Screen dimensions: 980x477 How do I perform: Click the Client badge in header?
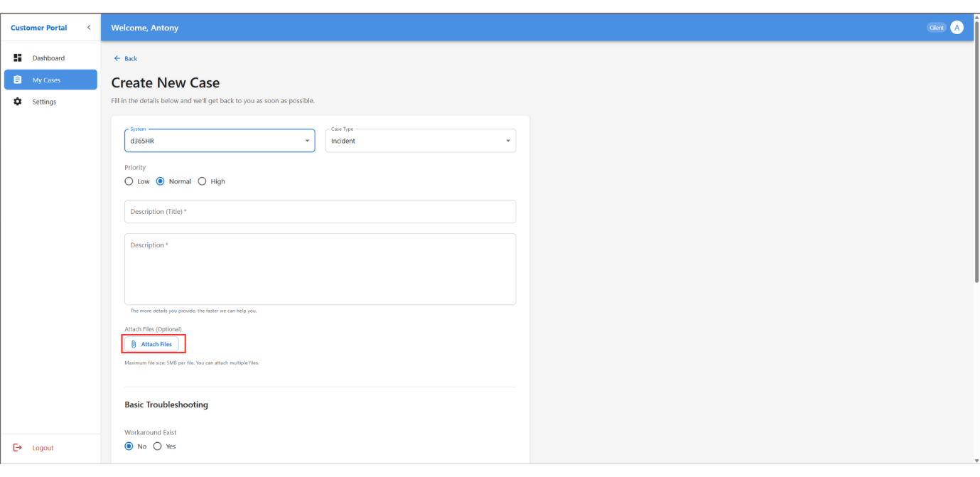[937, 28]
